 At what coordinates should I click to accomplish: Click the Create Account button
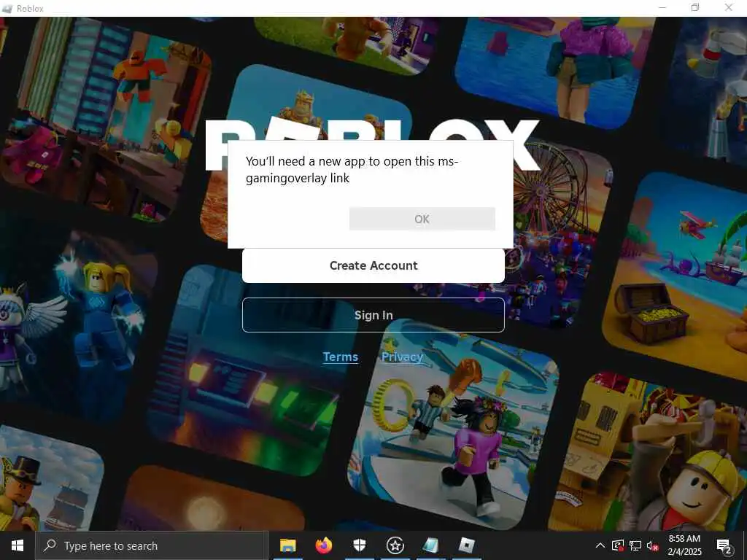(373, 265)
